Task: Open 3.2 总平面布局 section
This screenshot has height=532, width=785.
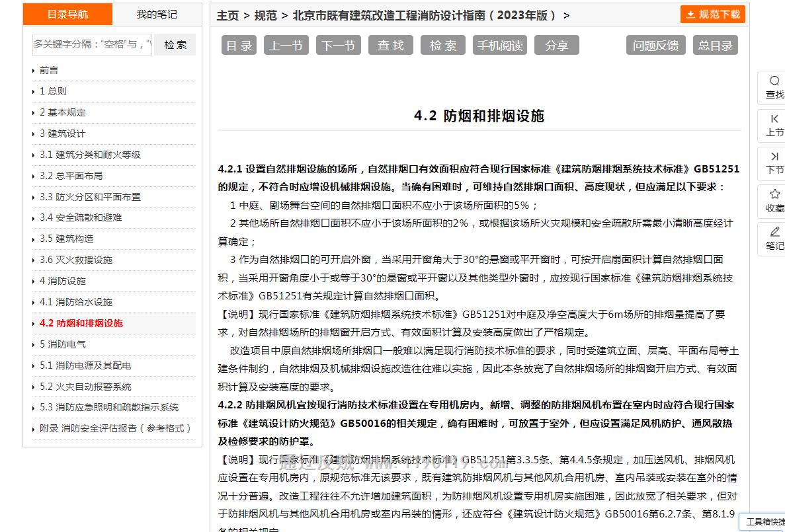Action: [71, 176]
